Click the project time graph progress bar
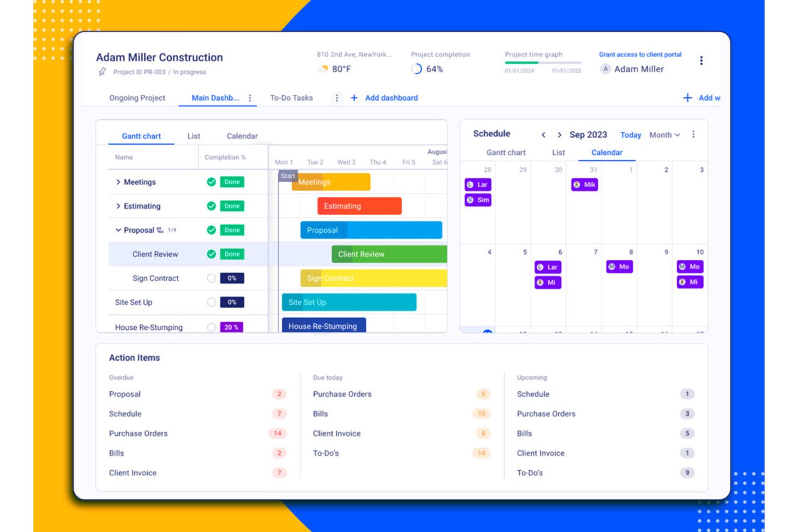The height and width of the screenshot is (532, 798). pyautogui.click(x=543, y=63)
